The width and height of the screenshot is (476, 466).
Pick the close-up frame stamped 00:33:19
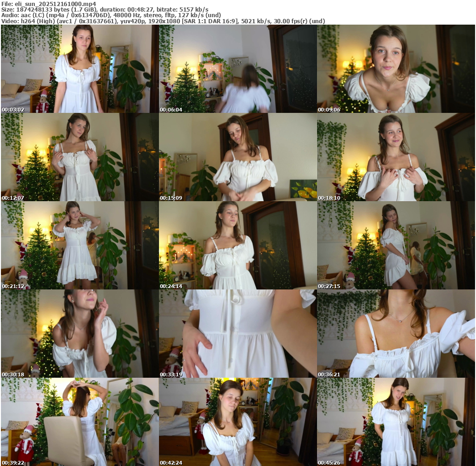(238, 334)
